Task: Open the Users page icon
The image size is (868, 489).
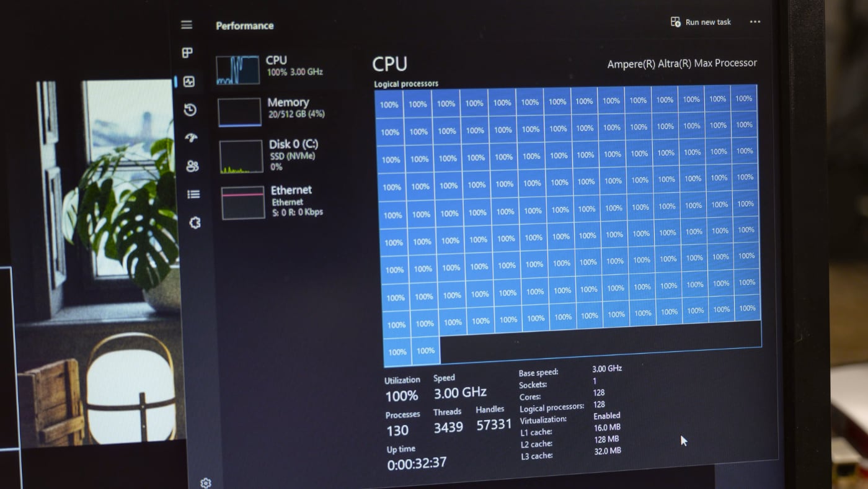Action: (x=192, y=166)
